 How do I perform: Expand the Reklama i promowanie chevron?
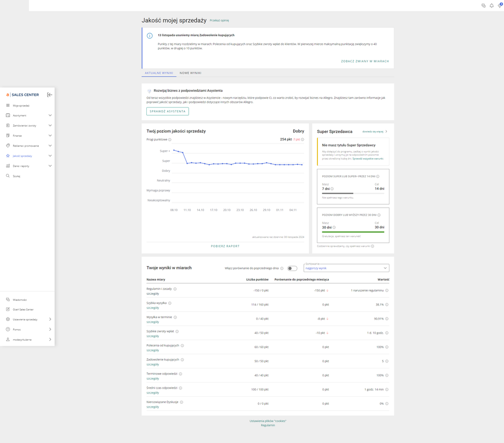(x=50, y=146)
